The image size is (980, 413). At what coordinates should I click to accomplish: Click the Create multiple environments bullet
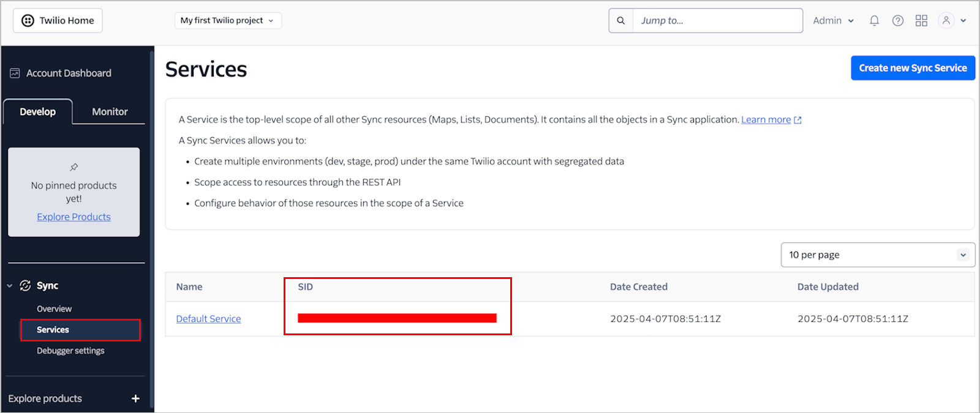pos(409,162)
